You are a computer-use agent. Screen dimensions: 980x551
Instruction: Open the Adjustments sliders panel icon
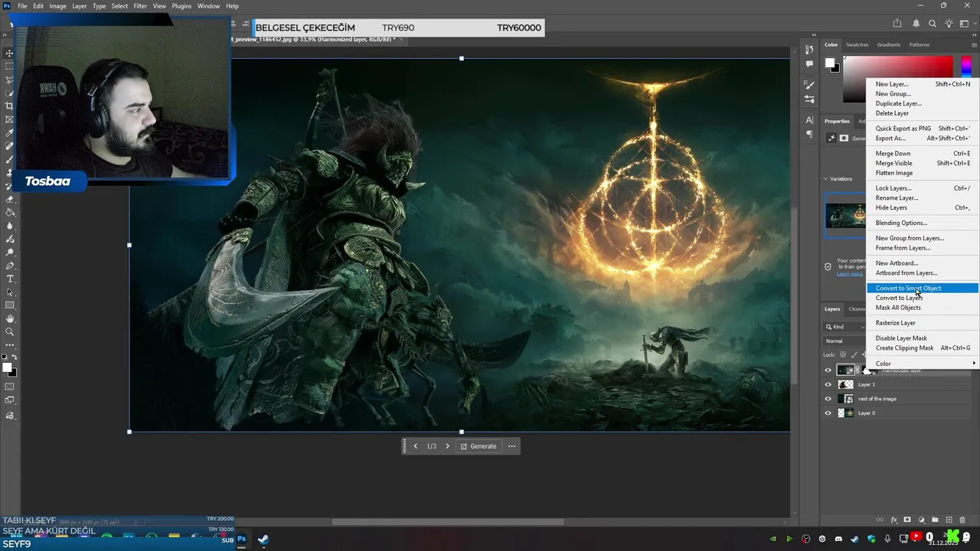click(809, 99)
